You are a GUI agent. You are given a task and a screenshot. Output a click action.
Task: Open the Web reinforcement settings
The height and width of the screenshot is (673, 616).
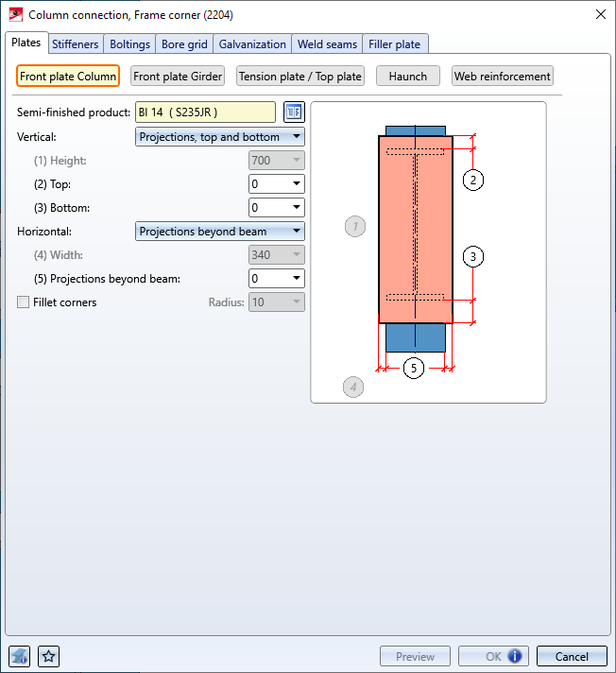tap(502, 76)
